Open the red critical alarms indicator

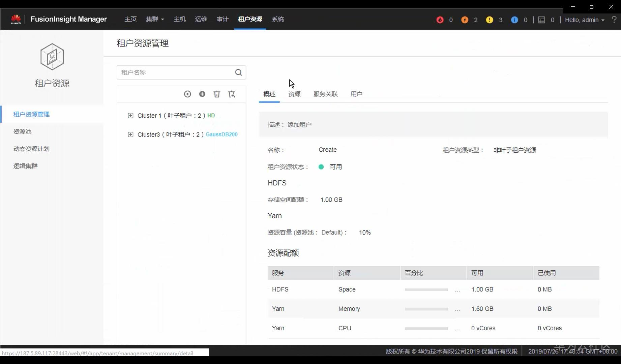[x=440, y=20]
